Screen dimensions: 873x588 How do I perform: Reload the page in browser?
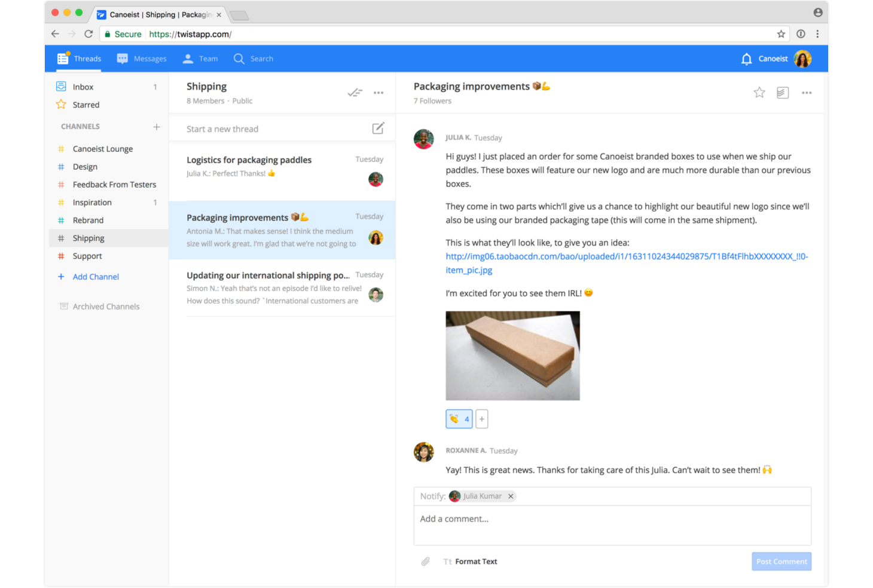point(88,34)
